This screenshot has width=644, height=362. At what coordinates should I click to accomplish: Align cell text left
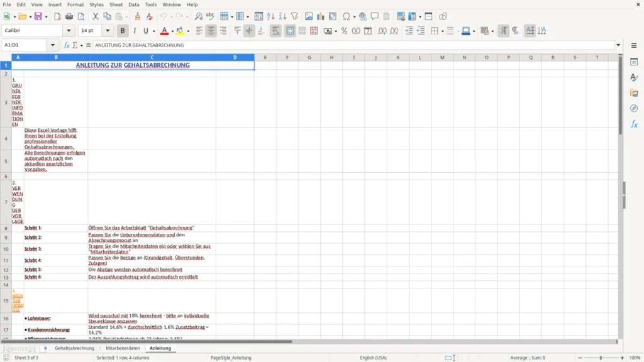point(199,31)
